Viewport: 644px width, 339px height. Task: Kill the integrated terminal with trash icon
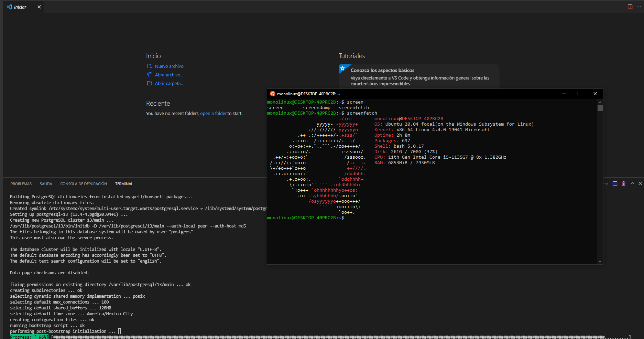coord(624,184)
